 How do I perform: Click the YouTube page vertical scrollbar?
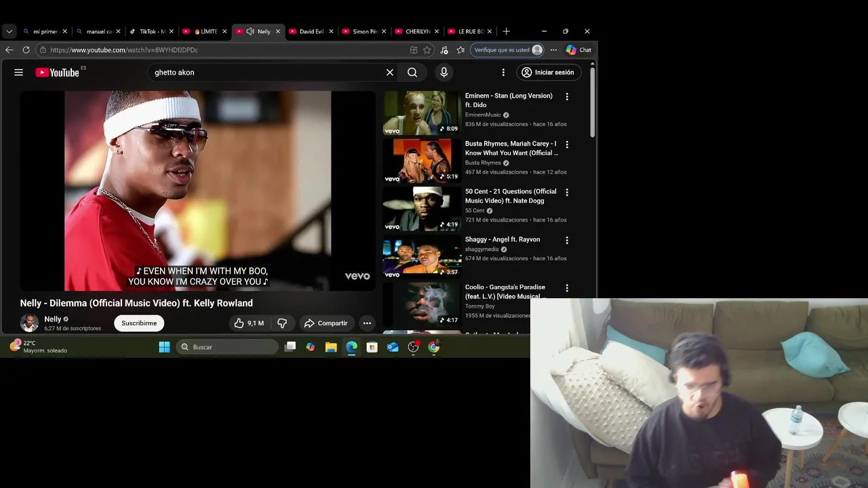(593, 102)
